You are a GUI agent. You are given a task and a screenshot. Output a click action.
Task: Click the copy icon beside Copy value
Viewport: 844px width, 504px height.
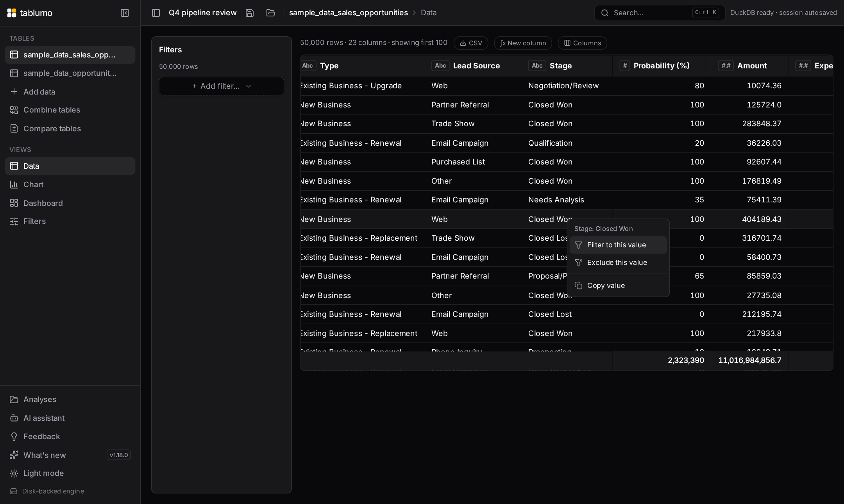(x=579, y=286)
